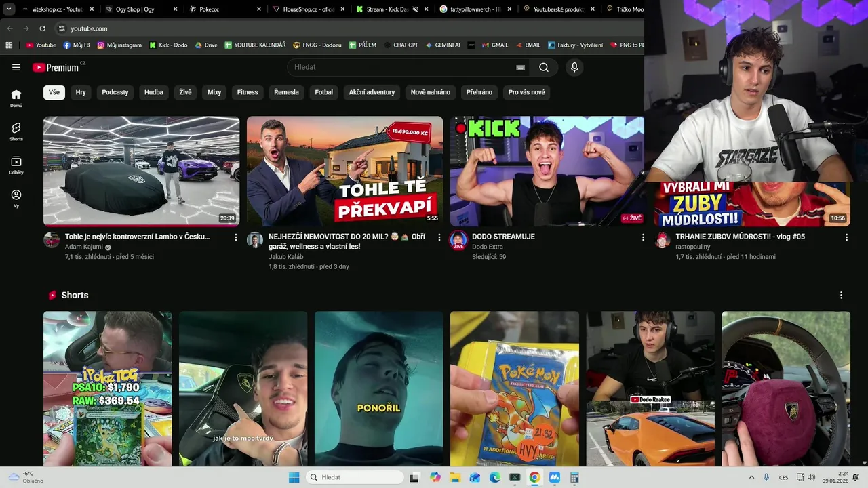Reload the page with refresh icon
The height and width of the screenshot is (488, 868).
click(x=42, y=28)
